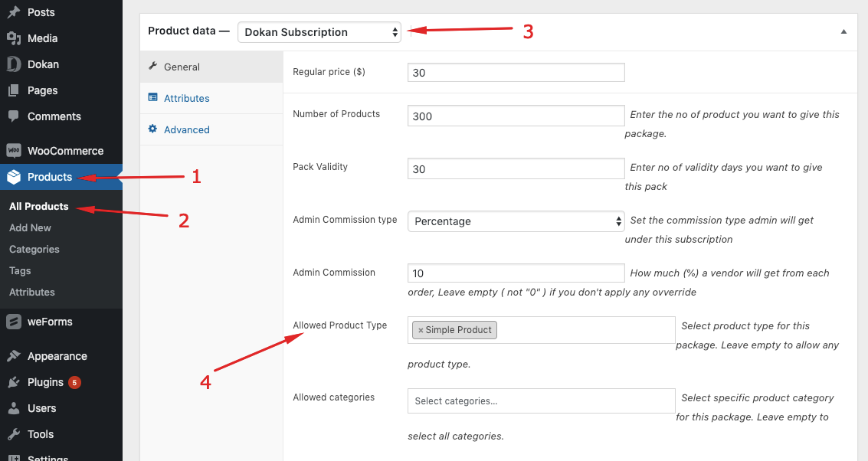
Task: Click the Plugins plug icon
Action: coord(14,382)
